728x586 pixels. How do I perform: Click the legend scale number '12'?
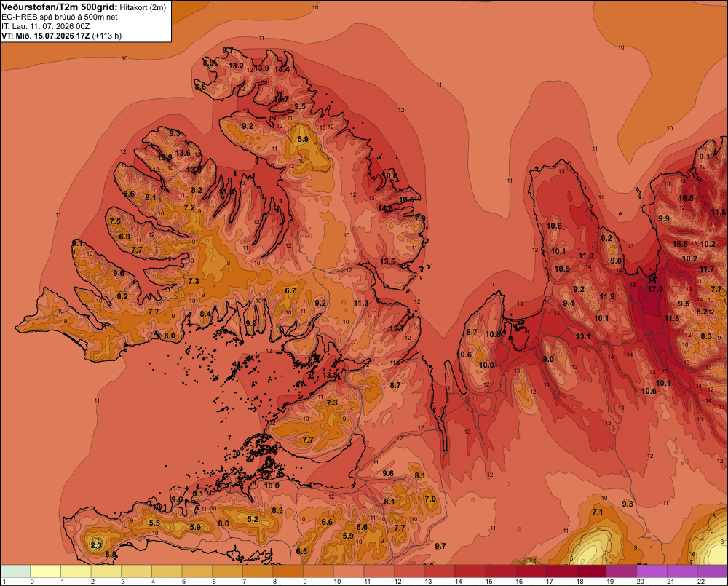coord(398,582)
